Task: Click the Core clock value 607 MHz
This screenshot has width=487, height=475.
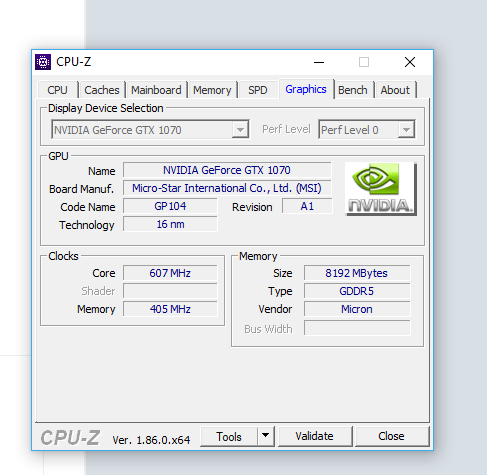Action: pos(170,273)
